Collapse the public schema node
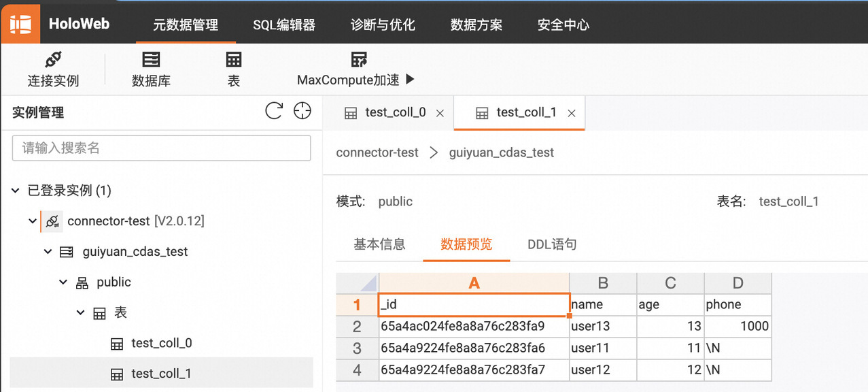This screenshot has width=868, height=392. pos(63,282)
